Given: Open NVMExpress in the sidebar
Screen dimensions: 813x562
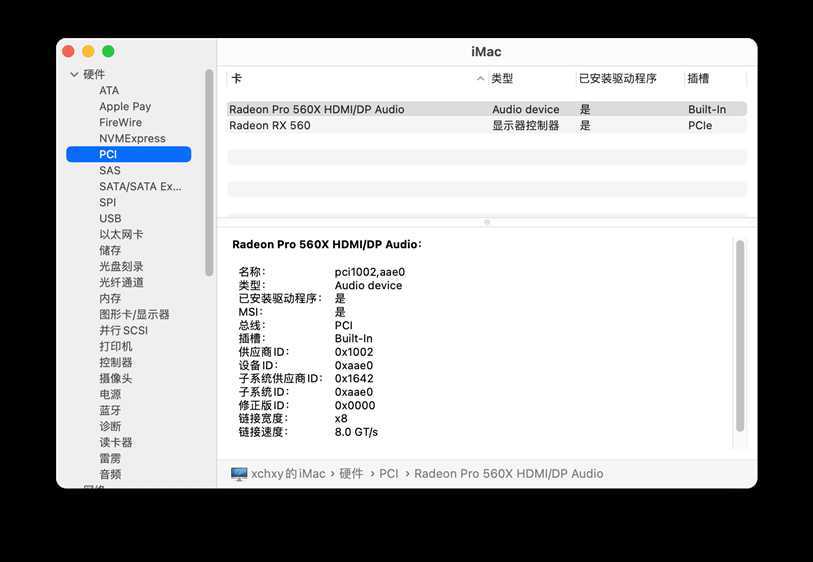Looking at the screenshot, I should pyautogui.click(x=132, y=138).
